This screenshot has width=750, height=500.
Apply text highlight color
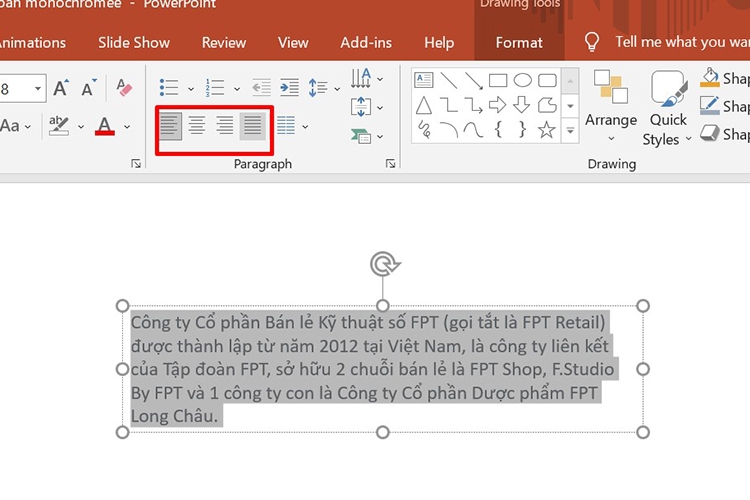click(x=59, y=126)
